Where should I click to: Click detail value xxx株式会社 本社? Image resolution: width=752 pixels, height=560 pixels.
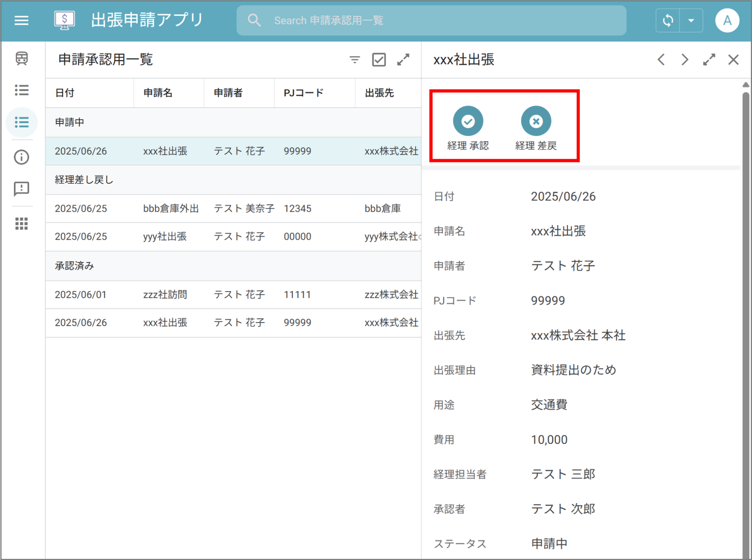pyautogui.click(x=578, y=335)
